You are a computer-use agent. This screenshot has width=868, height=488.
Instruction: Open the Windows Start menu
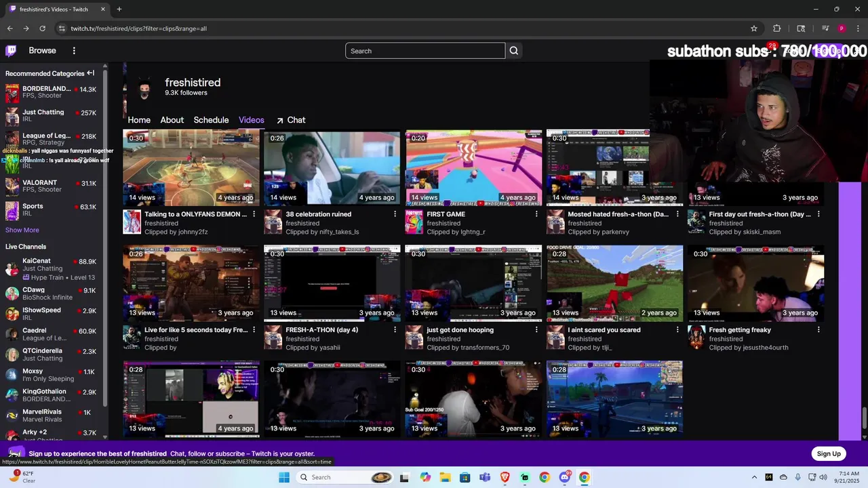[x=284, y=477]
